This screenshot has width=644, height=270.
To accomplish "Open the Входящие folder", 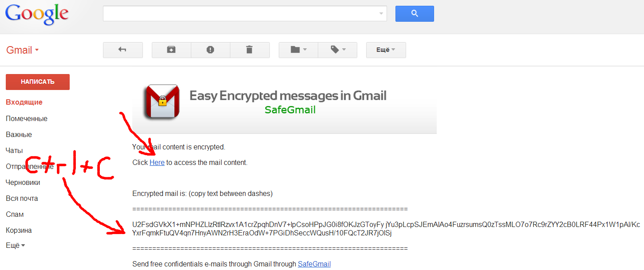I will click(x=24, y=102).
